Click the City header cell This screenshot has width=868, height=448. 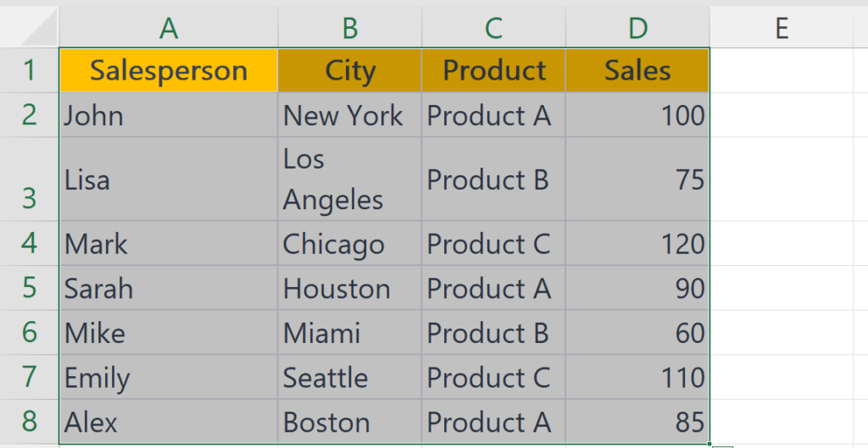[x=350, y=70]
